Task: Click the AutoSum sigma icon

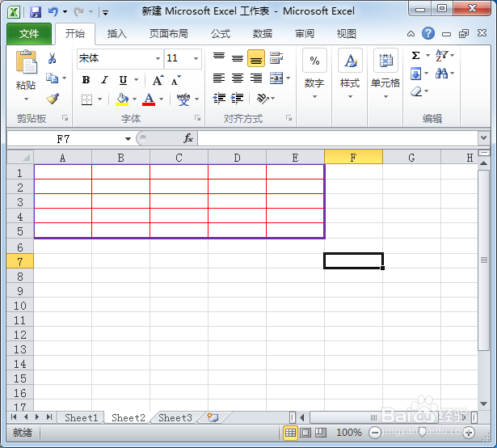Action: pyautogui.click(x=415, y=56)
